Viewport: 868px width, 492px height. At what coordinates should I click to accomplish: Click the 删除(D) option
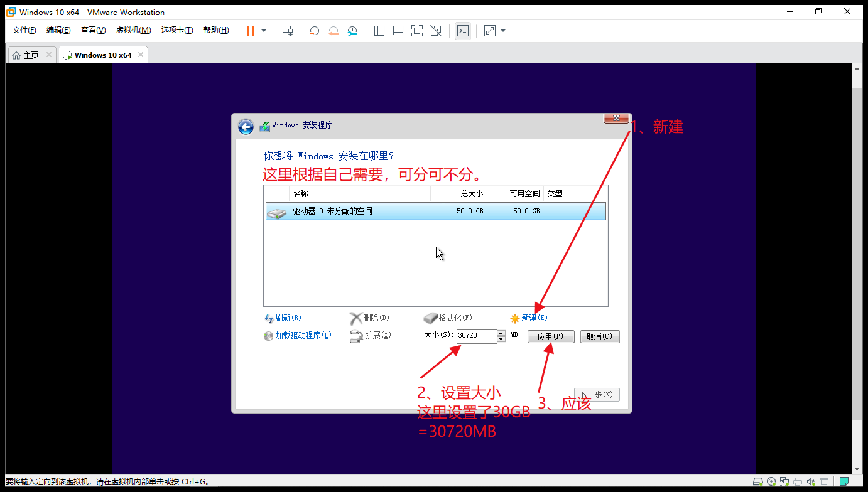coord(370,318)
